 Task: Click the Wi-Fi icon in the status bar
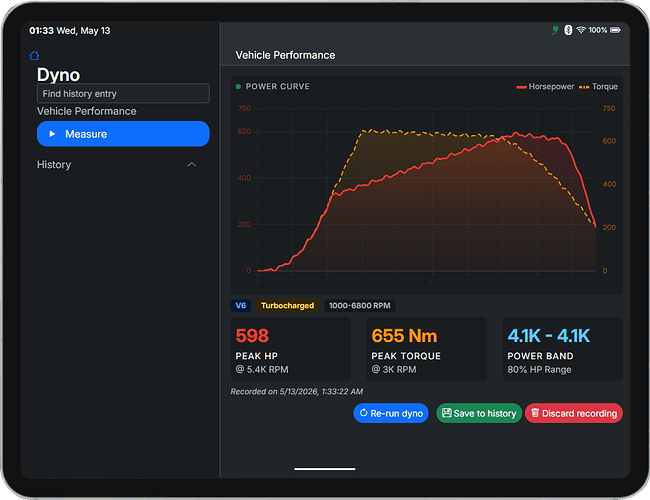[x=581, y=30]
